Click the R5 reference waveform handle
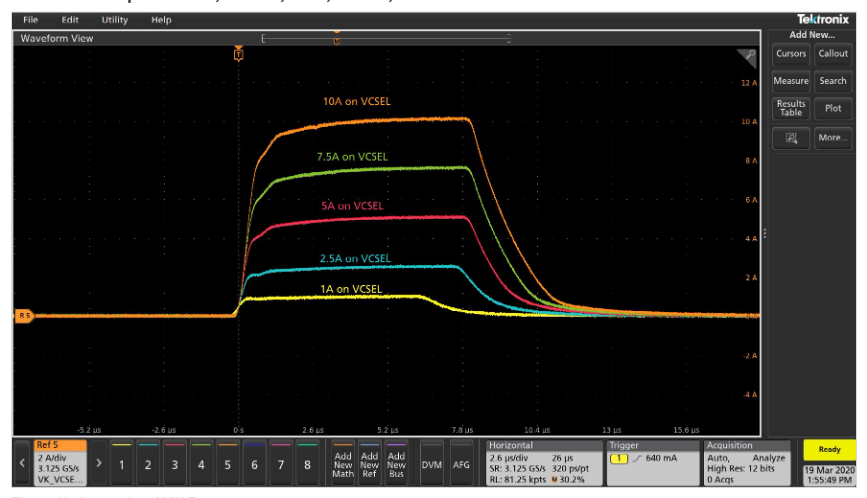The height and width of the screenshot is (498, 867). pyautogui.click(x=22, y=316)
